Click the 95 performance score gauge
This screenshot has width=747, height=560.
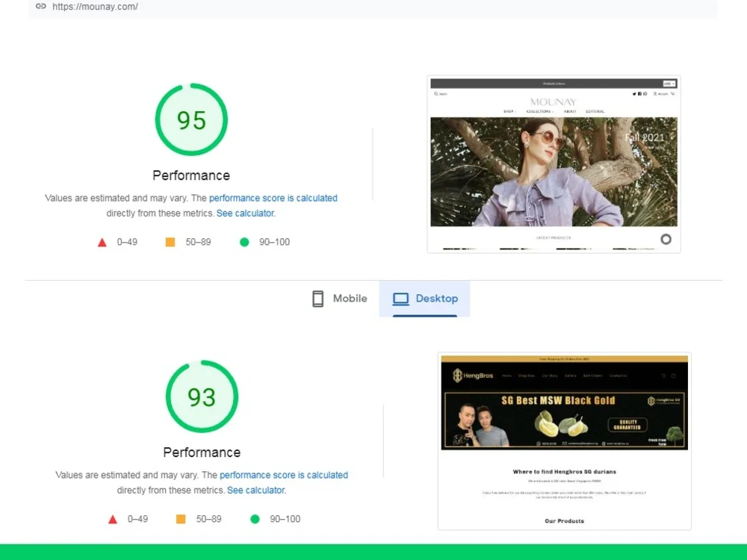coord(191,119)
